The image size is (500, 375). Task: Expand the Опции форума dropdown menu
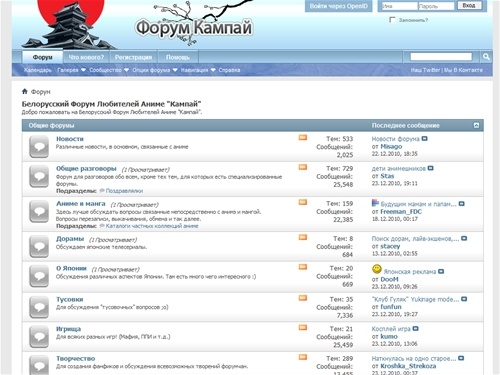[x=175, y=70]
